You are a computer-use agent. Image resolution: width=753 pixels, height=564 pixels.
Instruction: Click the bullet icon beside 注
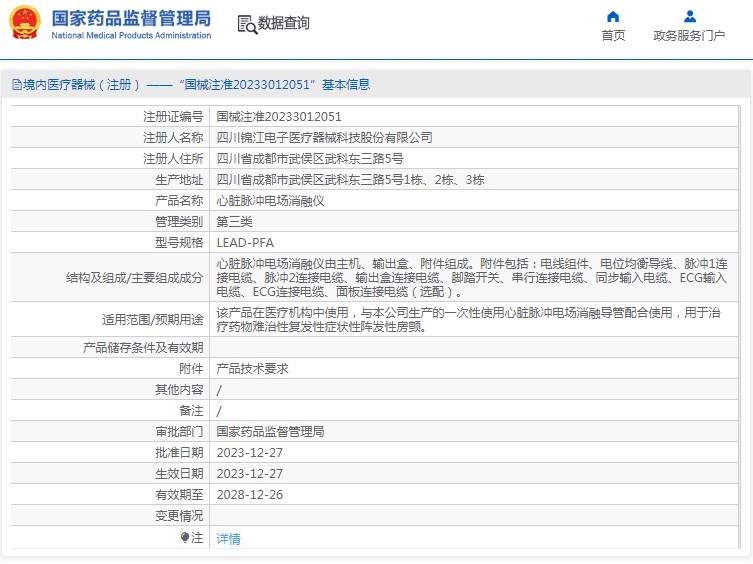[185, 538]
